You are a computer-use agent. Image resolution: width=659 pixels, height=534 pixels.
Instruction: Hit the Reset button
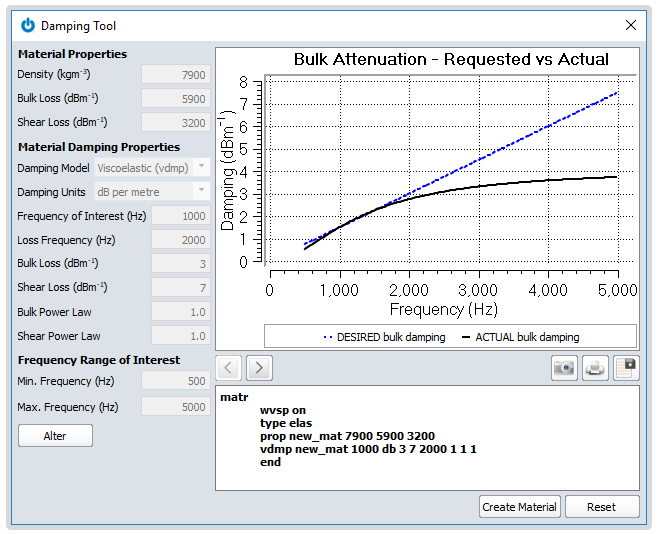(x=601, y=507)
